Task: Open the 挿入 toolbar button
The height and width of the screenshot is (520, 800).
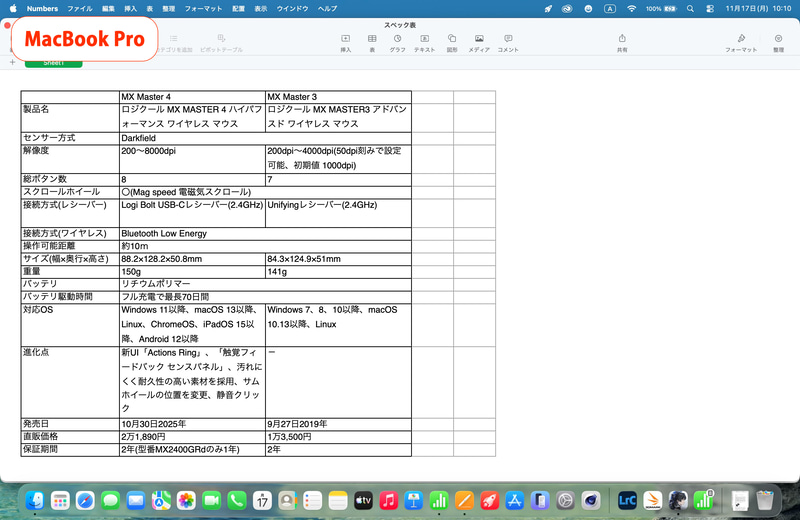Action: click(345, 43)
